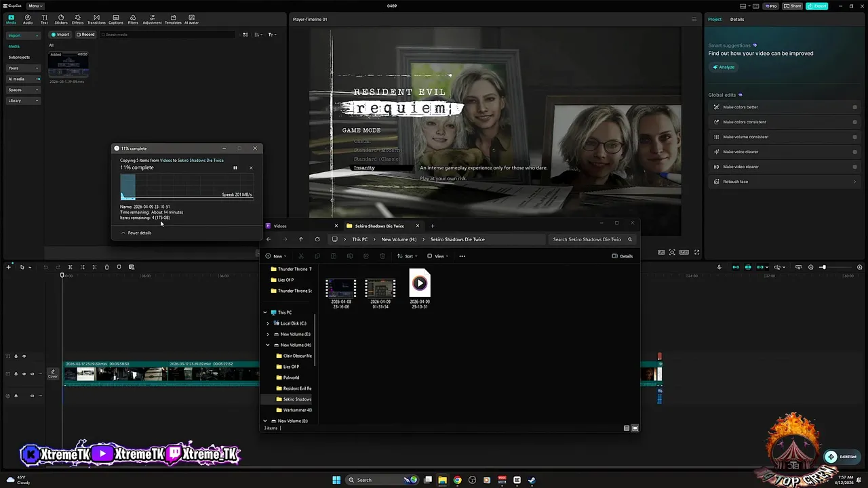The image size is (868, 488).
Task: Expand Local Disk (C:) in navigation tree
Action: pyautogui.click(x=267, y=323)
